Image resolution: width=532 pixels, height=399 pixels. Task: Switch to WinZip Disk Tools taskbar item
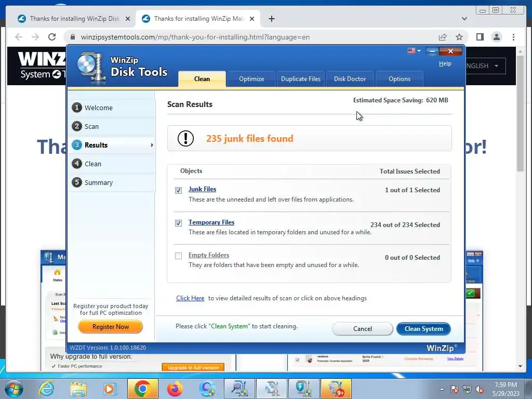(x=272, y=389)
